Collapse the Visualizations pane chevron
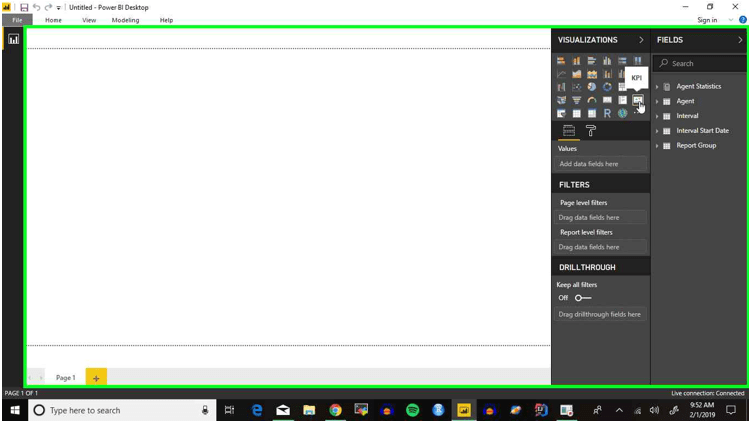750x422 pixels. click(x=641, y=40)
